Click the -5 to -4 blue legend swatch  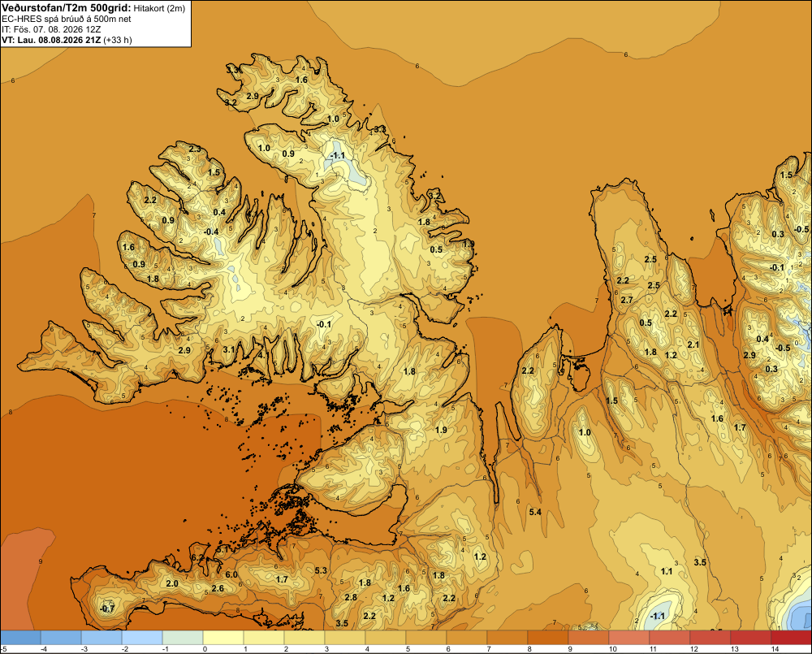pyautogui.click(x=20, y=638)
